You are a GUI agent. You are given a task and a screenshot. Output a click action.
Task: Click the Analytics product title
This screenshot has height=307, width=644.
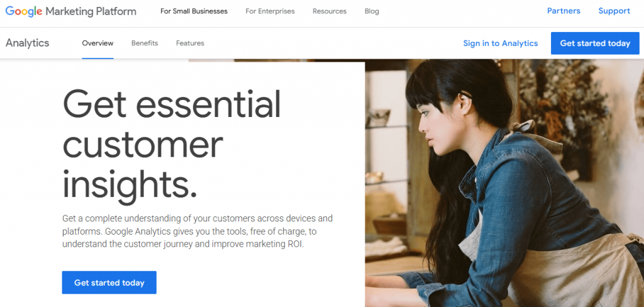click(27, 43)
